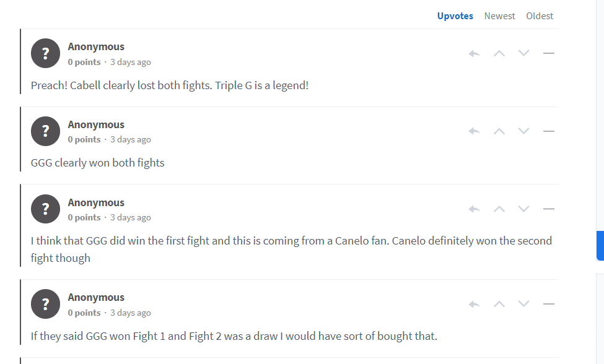Reply to "GGG clearly won both fights" comment
Image resolution: width=604 pixels, height=364 pixels.
coord(474,131)
